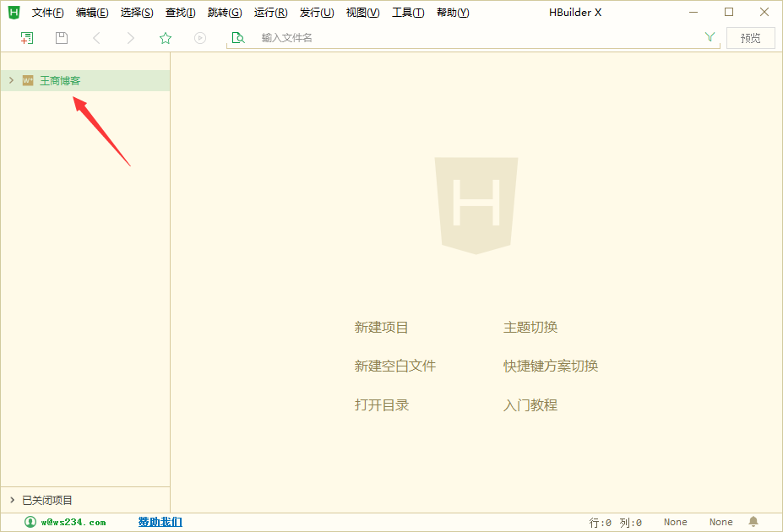Click the file search magnifier icon
Image resolution: width=783 pixels, height=532 pixels.
(238, 38)
